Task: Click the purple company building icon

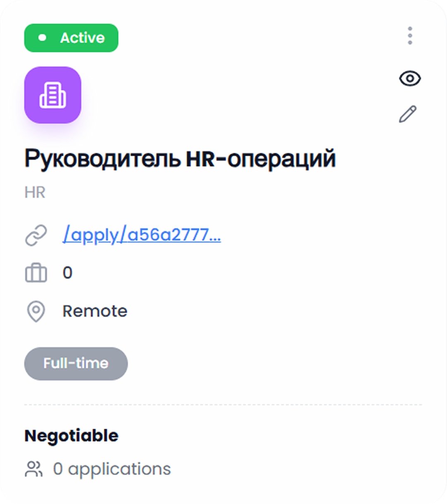Action: click(x=53, y=96)
